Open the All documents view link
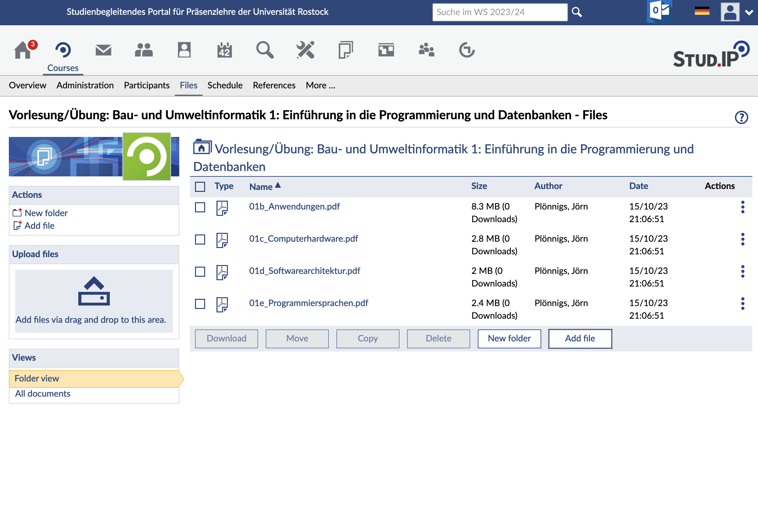758x532 pixels. click(x=43, y=394)
